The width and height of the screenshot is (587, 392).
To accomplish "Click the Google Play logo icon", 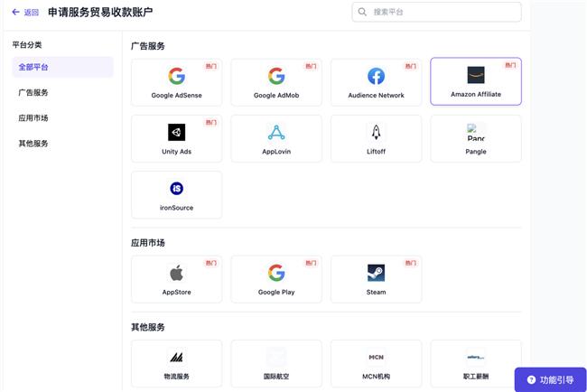I will (276, 273).
